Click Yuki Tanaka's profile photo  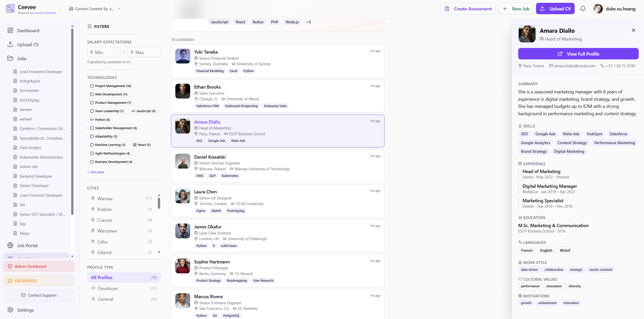[183, 56]
